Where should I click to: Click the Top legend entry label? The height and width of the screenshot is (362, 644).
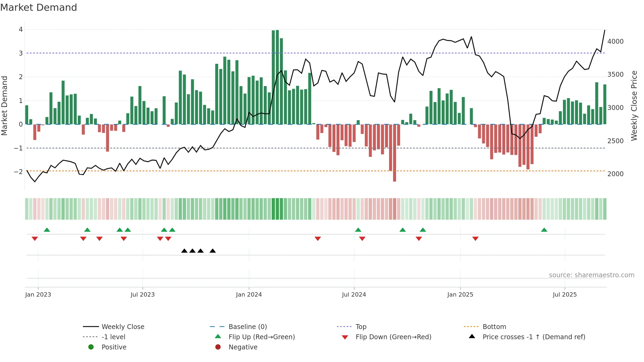click(x=361, y=327)
